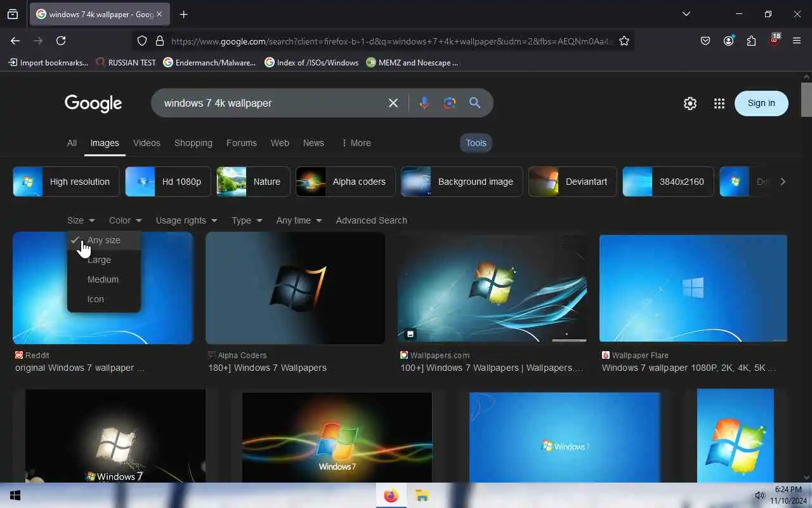The height and width of the screenshot is (508, 812).
Task: Start voice search with microphone icon
Action: (424, 103)
